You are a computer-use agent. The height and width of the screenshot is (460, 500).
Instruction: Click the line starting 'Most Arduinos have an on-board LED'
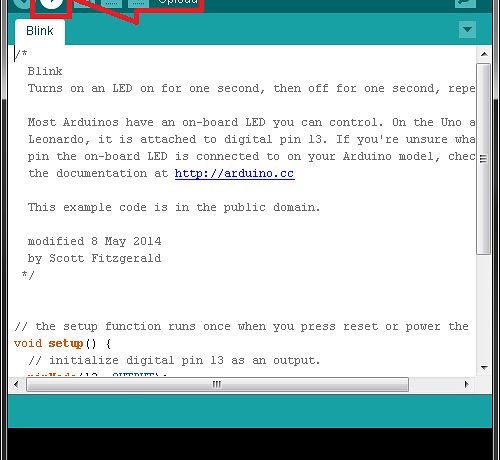252,123
